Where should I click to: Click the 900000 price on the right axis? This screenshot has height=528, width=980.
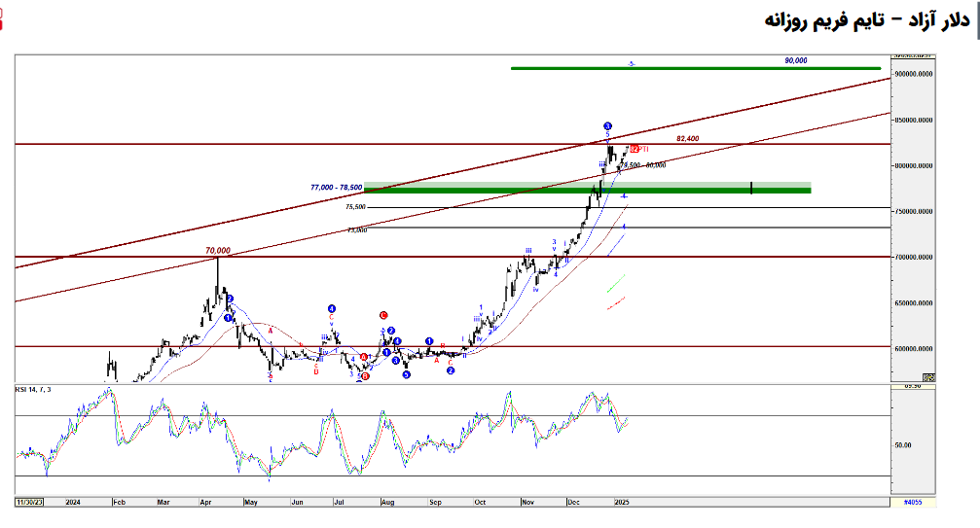pos(913,74)
